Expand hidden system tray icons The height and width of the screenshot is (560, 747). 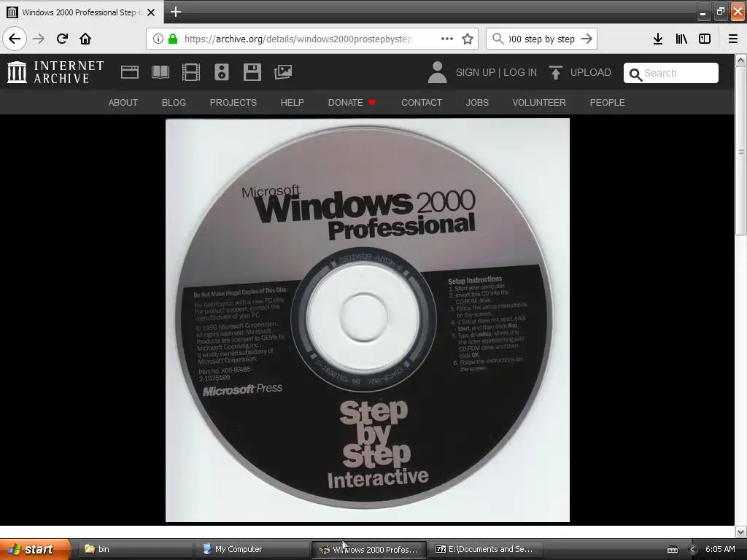click(x=693, y=550)
